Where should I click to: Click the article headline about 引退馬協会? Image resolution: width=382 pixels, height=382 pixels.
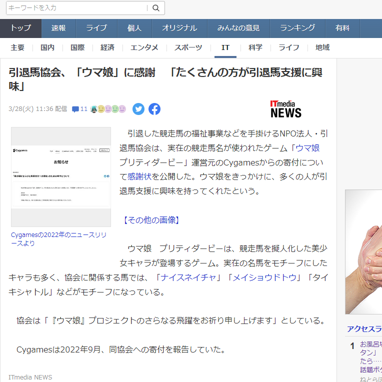pyautogui.click(x=166, y=79)
